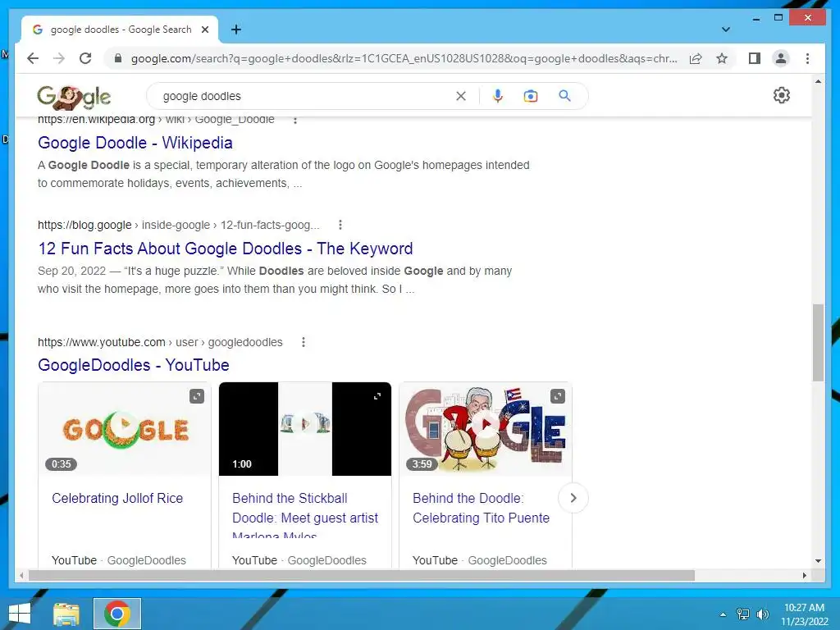Viewport: 840px width, 630px height.
Task: Open more options for the Wikipedia result
Action: point(295,120)
